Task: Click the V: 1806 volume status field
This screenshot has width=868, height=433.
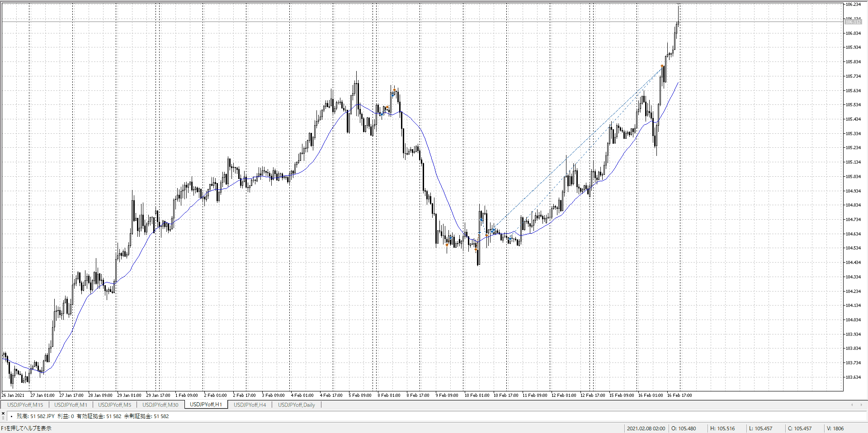Action: point(835,428)
